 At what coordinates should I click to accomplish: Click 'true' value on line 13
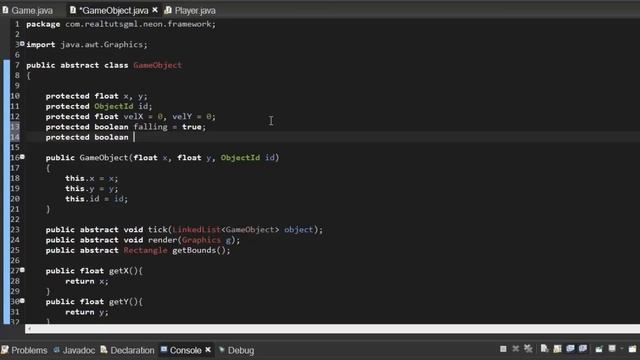pyautogui.click(x=191, y=127)
